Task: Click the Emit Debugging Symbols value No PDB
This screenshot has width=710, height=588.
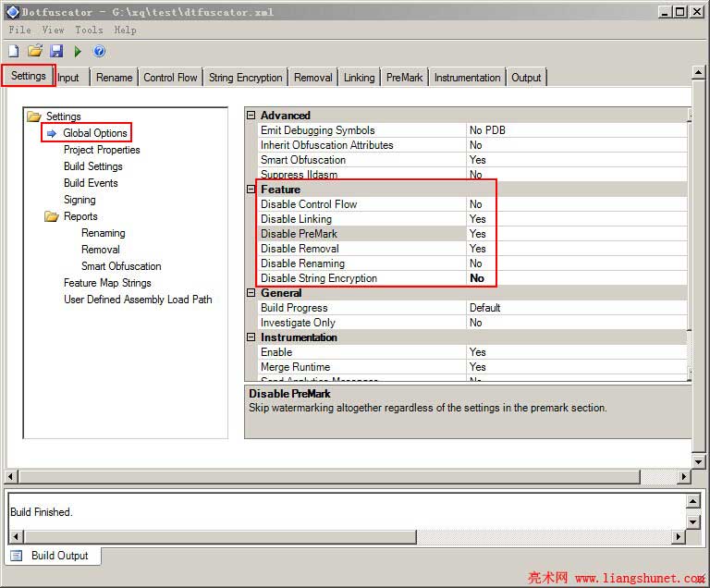Action: point(577,130)
